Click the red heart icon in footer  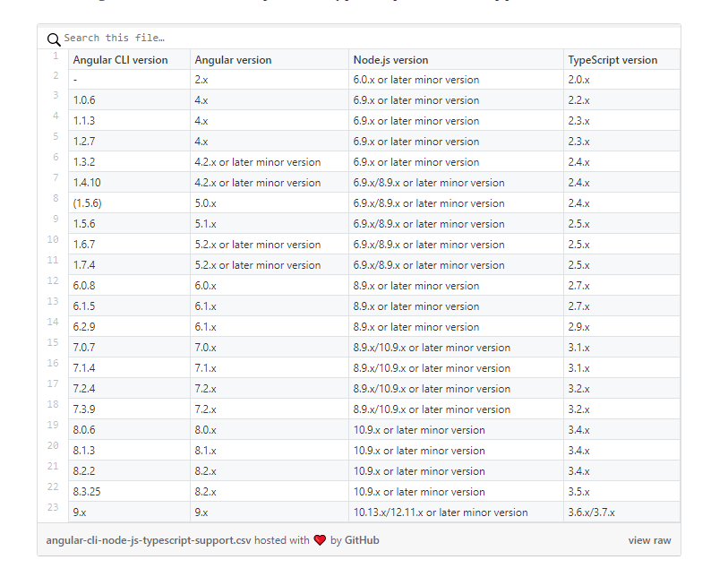[x=320, y=540]
